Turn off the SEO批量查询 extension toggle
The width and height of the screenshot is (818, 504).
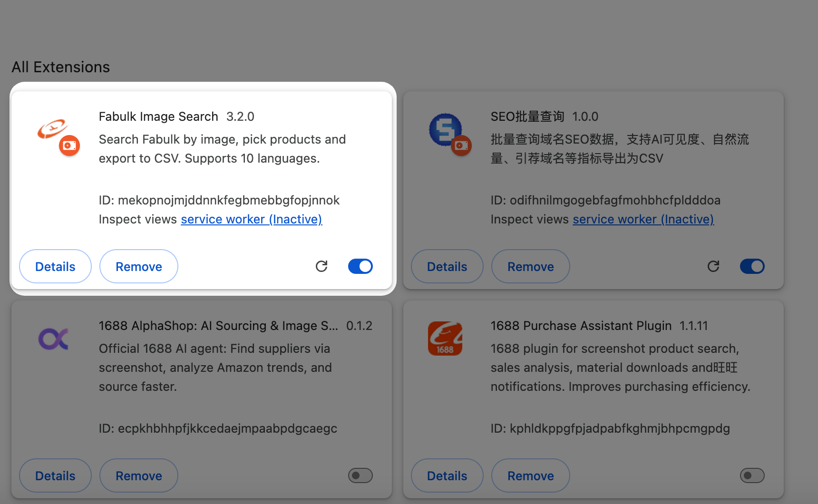tap(752, 266)
